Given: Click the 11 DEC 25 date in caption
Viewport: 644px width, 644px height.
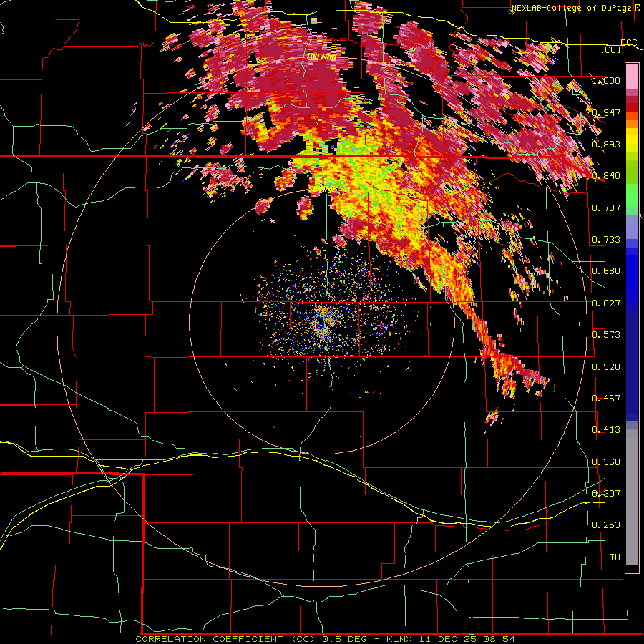Looking at the screenshot, I should 447,639.
